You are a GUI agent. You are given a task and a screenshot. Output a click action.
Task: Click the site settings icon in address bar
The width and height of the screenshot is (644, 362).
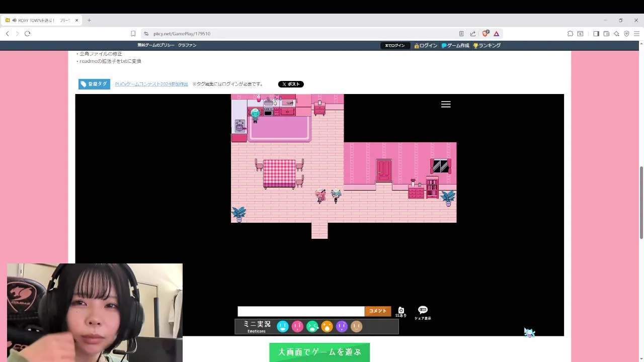coord(146,34)
